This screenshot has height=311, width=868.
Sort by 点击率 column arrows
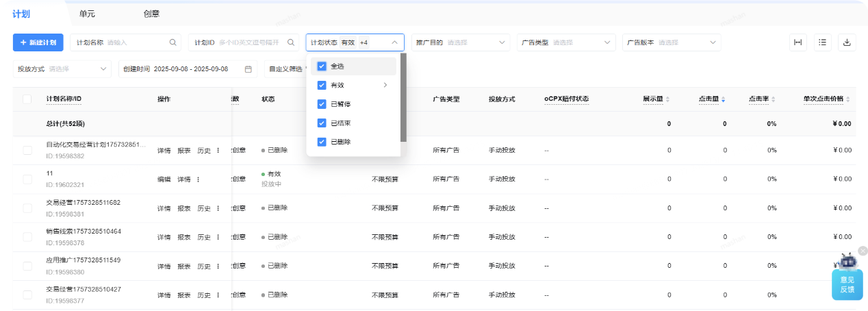pyautogui.click(x=774, y=99)
